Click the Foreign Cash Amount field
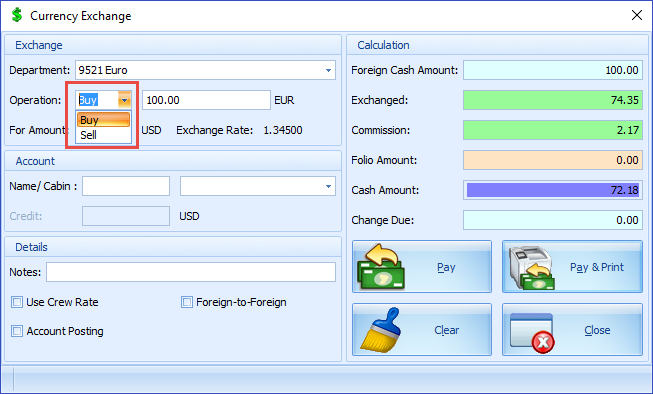Image resolution: width=653 pixels, height=394 pixels. pos(553,70)
